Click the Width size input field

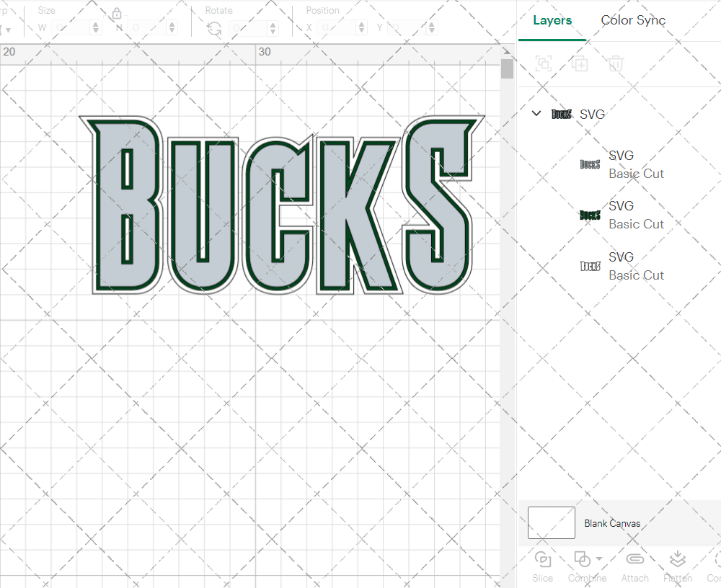pyautogui.click(x=71, y=27)
